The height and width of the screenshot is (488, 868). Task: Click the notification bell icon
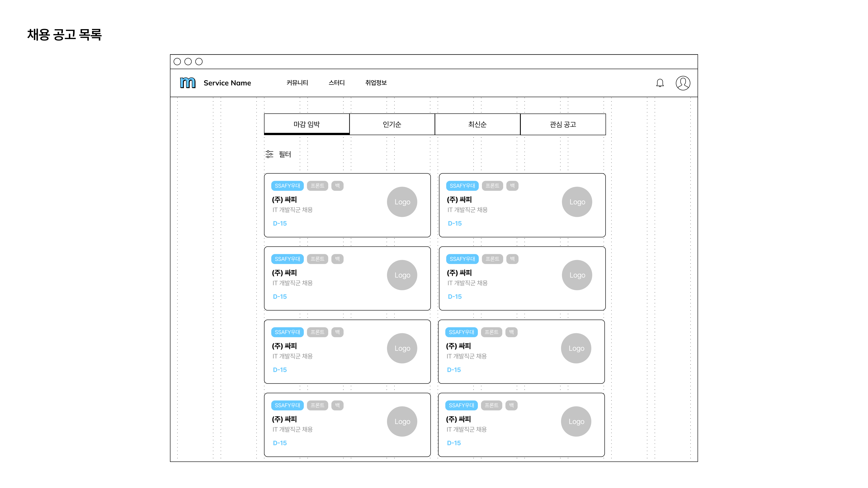pyautogui.click(x=660, y=83)
